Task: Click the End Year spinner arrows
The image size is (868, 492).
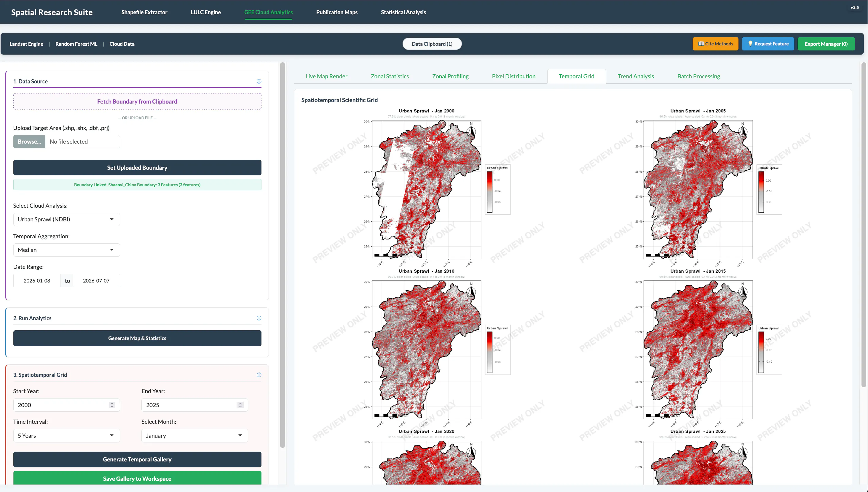Action: pos(240,405)
